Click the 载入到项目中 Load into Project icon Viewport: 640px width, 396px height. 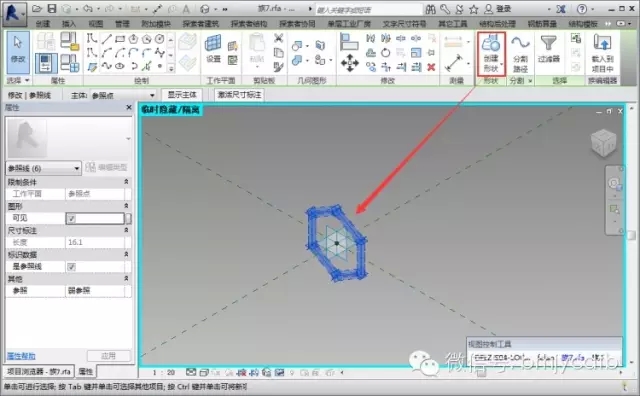tap(602, 54)
